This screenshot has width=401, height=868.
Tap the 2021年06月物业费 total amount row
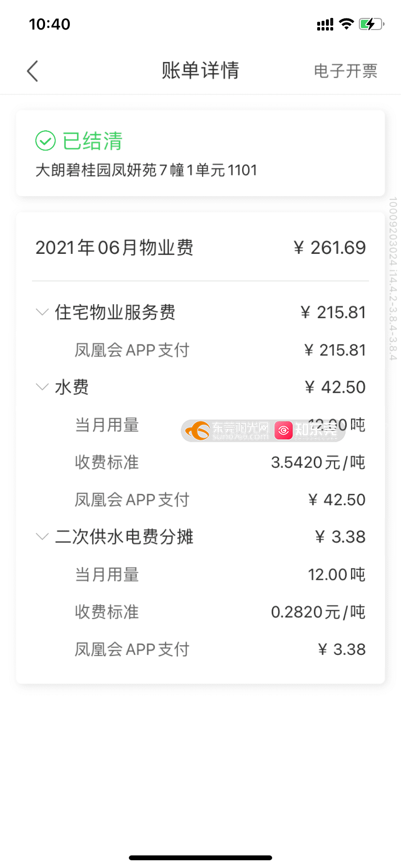200,248
